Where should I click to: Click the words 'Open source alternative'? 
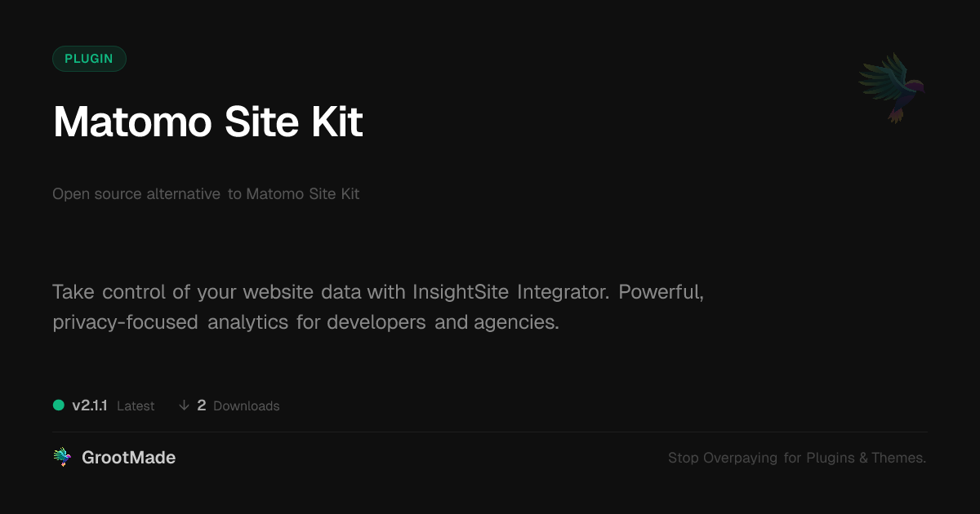point(136,194)
